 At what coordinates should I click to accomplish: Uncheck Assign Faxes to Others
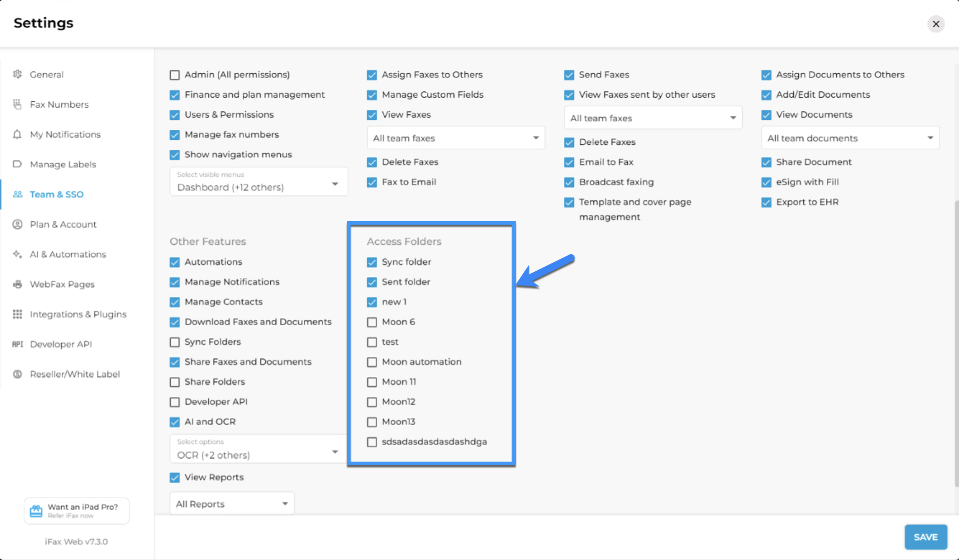tap(372, 75)
